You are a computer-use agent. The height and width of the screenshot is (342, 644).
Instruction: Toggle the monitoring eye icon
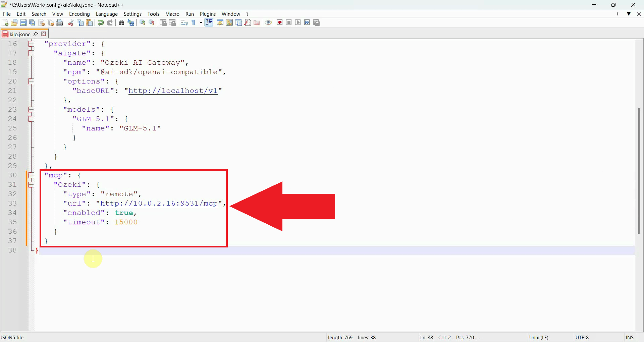[268, 22]
